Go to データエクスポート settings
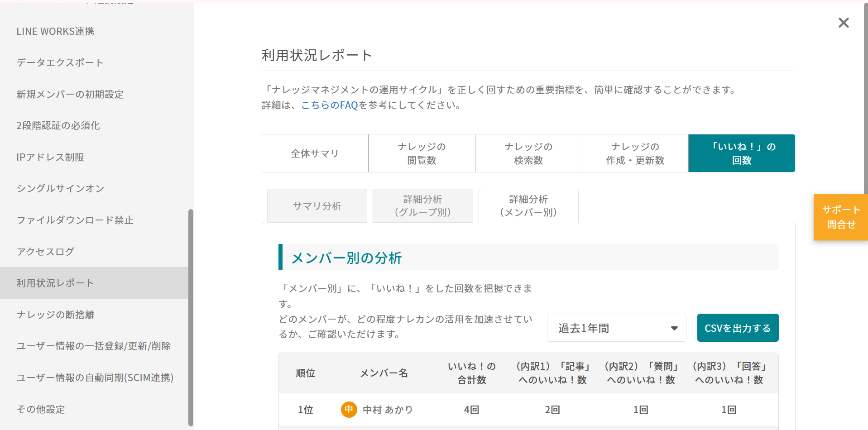Viewport: 868px width, 430px height. [x=60, y=62]
